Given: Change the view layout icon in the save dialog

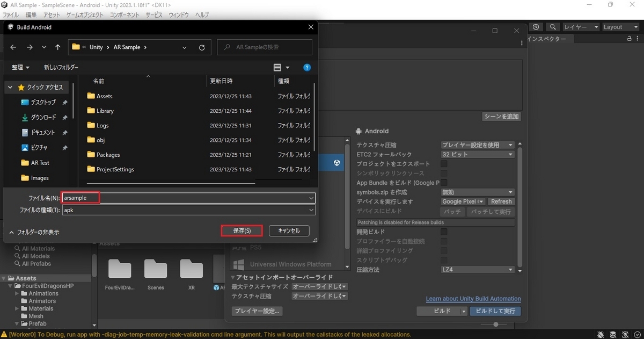Looking at the screenshot, I should (277, 68).
